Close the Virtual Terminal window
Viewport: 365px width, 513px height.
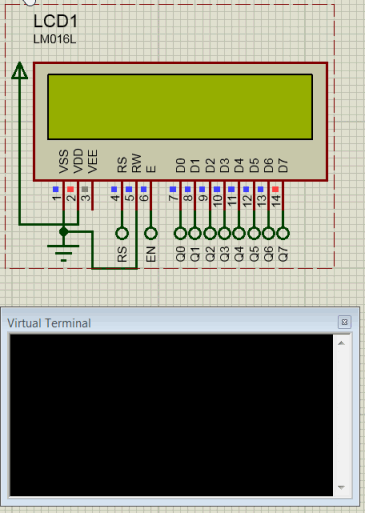(x=345, y=322)
